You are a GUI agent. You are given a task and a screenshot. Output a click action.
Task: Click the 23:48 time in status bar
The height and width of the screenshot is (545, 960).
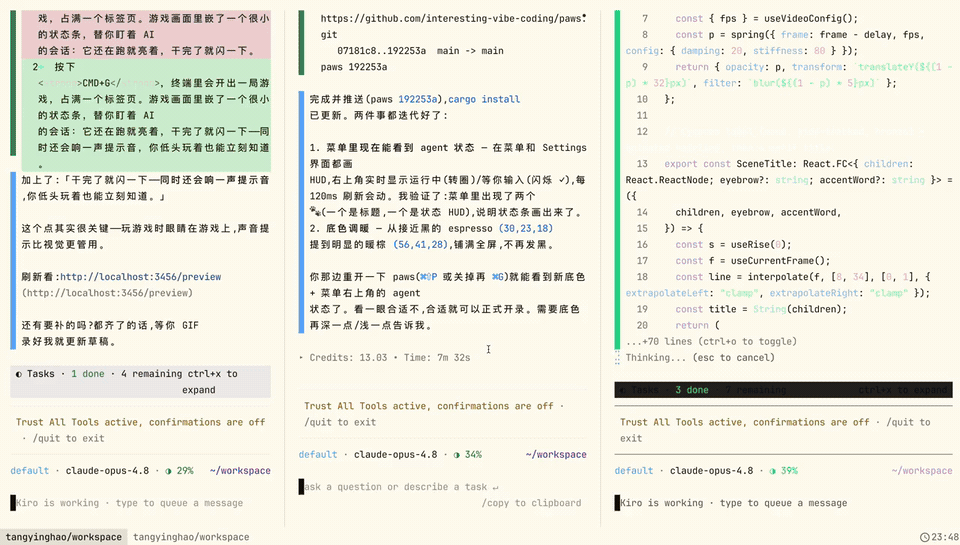945,537
